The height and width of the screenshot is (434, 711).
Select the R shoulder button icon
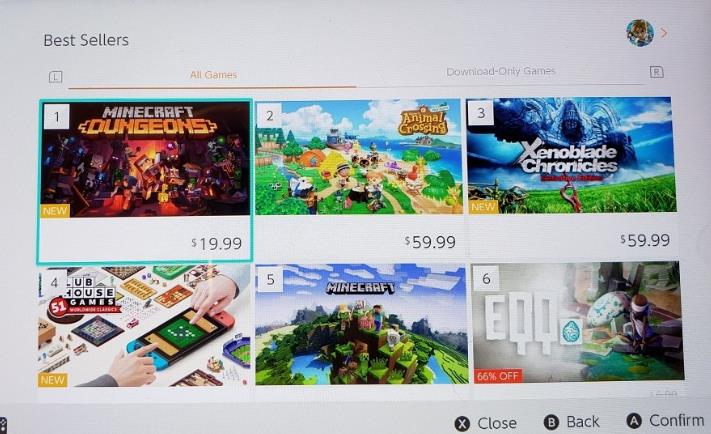[x=656, y=72]
